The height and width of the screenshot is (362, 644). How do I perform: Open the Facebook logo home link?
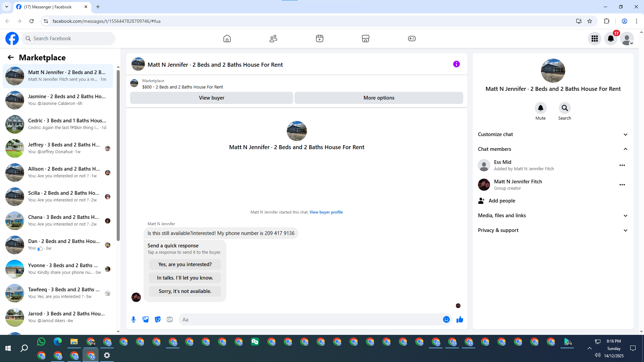click(12, 39)
